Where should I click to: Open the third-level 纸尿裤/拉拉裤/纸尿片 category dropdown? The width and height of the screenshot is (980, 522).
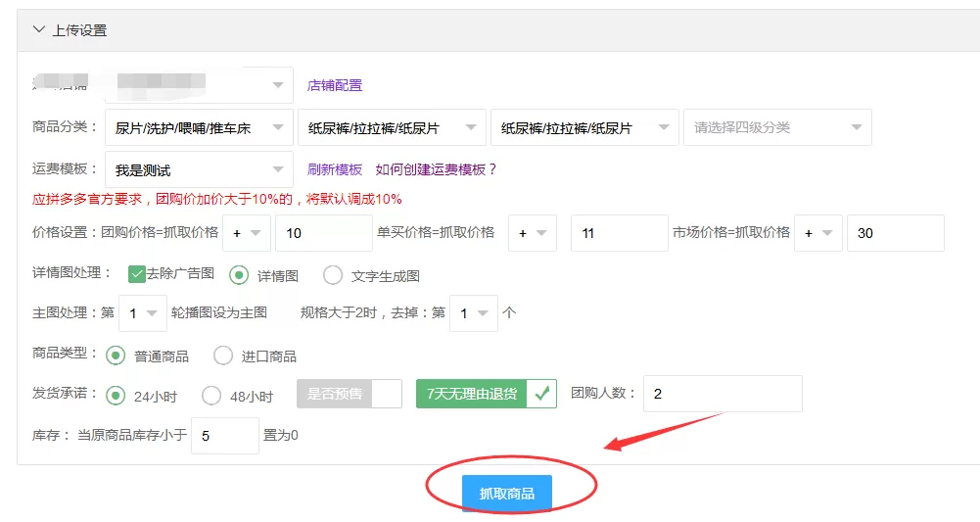584,128
